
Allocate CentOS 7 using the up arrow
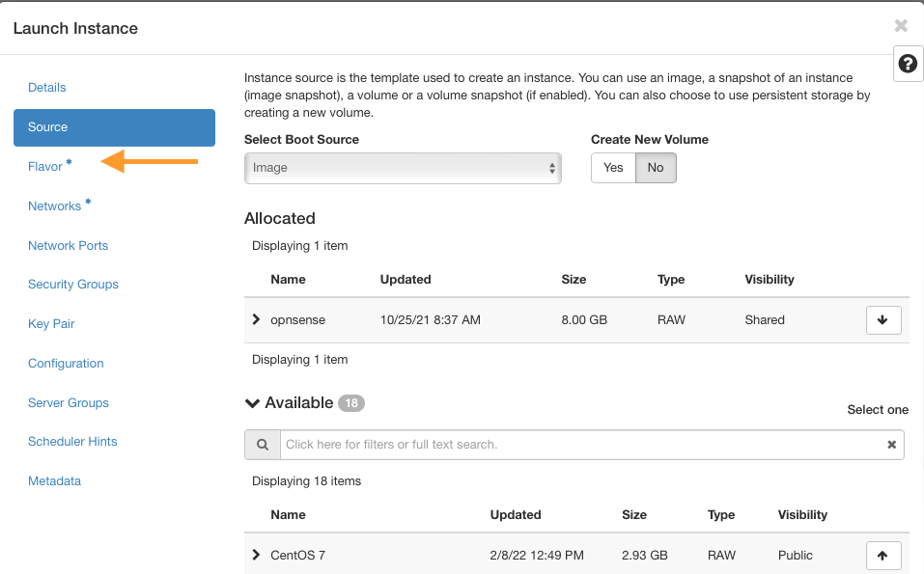click(883, 556)
